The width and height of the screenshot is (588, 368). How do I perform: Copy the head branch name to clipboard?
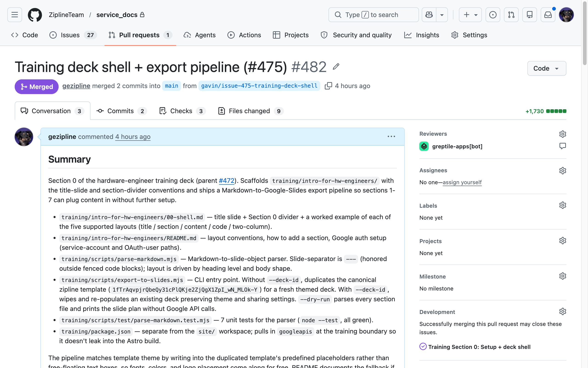point(328,86)
